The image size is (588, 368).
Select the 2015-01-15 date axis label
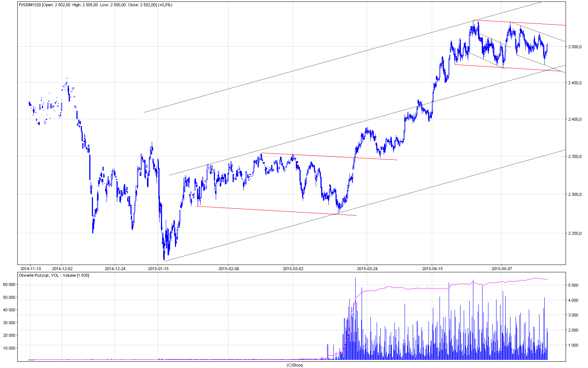(158, 269)
